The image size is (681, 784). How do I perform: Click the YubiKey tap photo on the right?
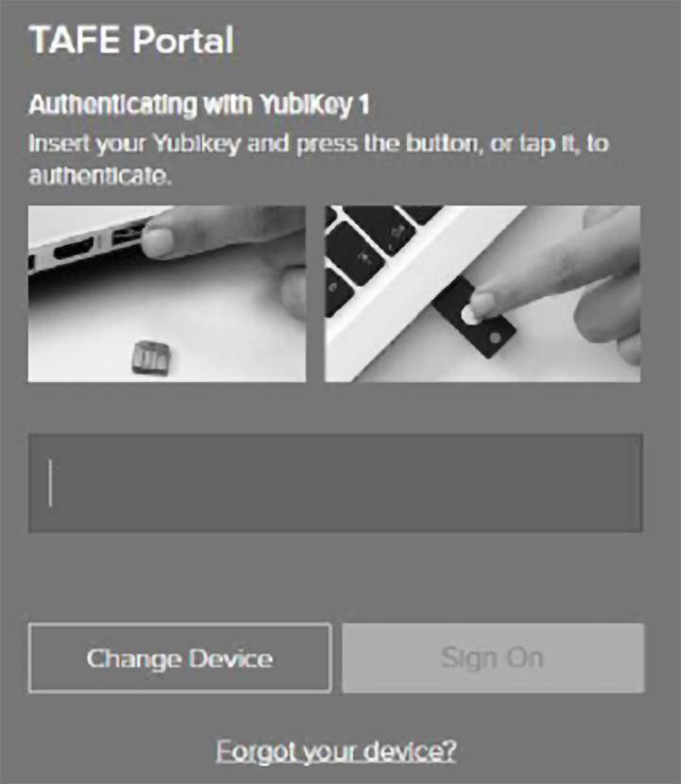click(x=482, y=294)
